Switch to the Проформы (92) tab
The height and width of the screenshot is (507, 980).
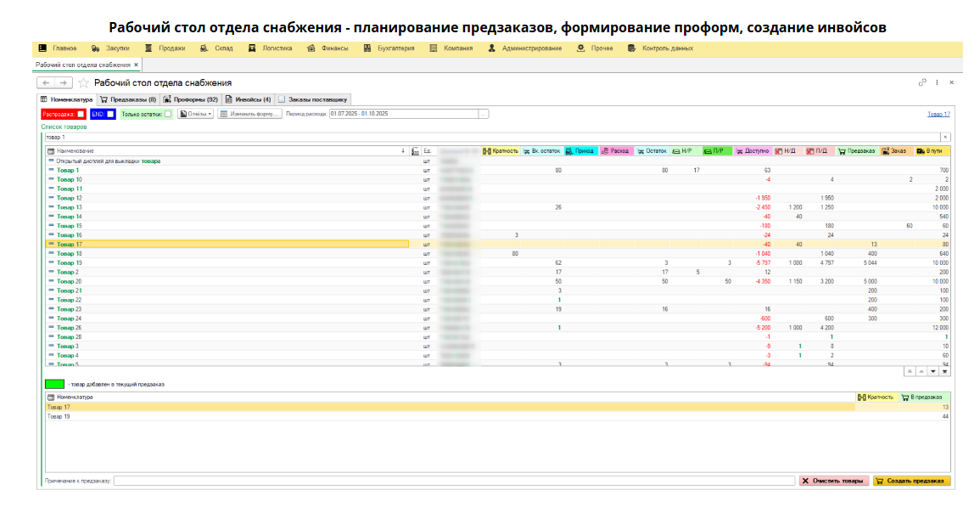click(190, 99)
